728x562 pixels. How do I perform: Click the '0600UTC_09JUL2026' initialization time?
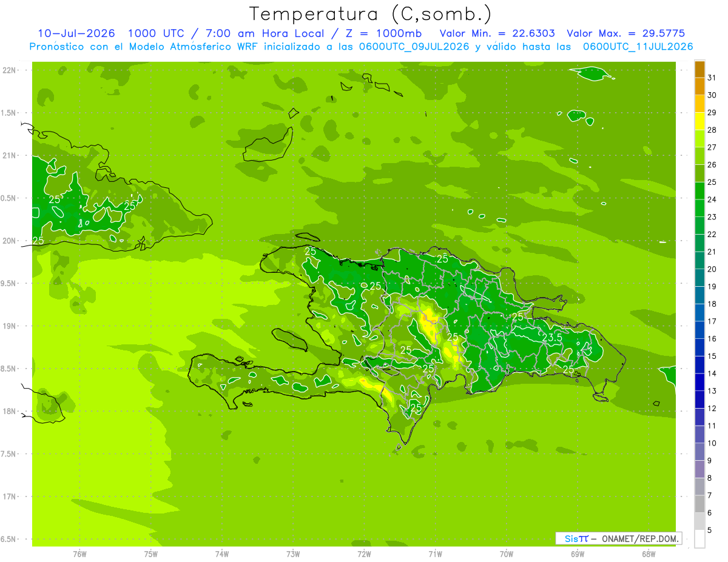pos(414,46)
